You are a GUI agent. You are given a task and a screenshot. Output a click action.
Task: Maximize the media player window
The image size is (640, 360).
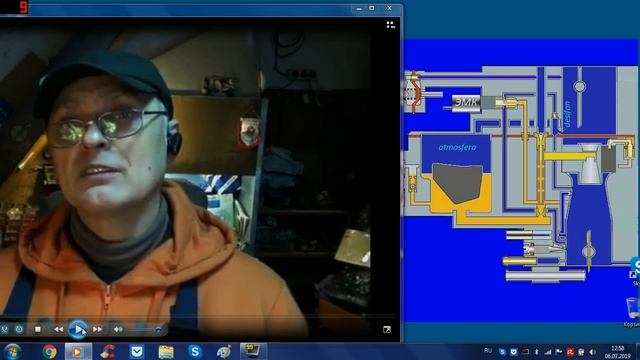(x=372, y=8)
